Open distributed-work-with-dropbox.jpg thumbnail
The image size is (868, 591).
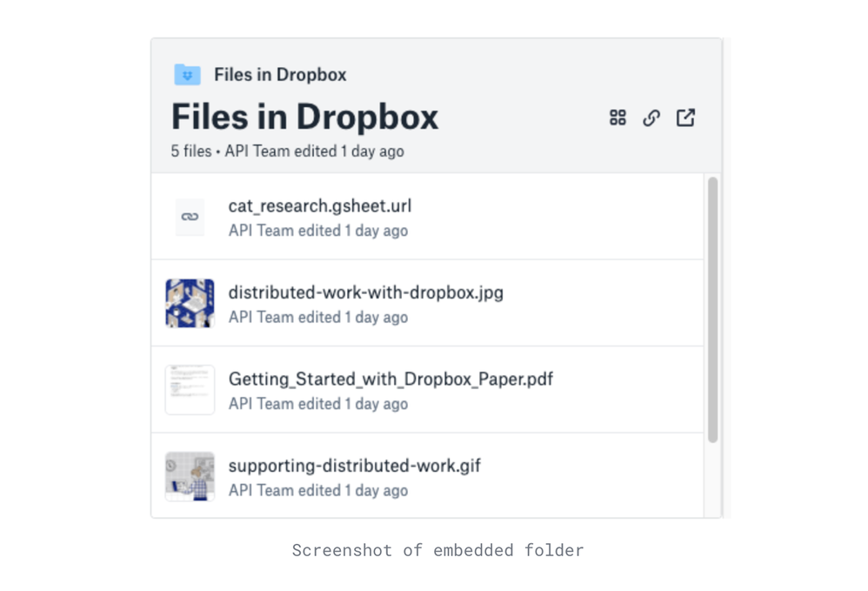click(x=190, y=303)
